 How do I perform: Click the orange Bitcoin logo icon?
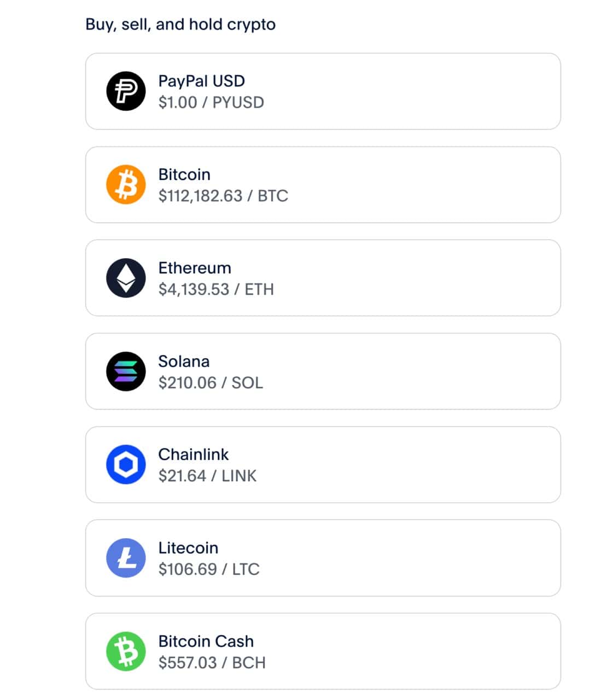tap(126, 185)
